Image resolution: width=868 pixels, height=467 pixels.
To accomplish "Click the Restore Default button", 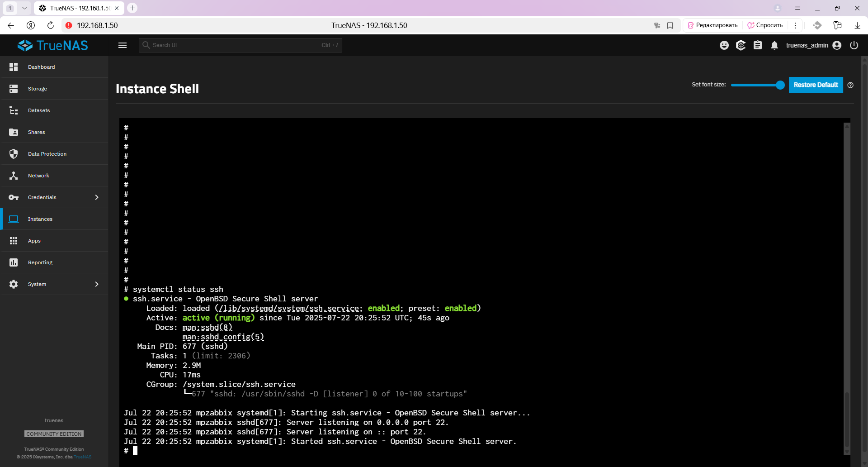I will click(x=816, y=85).
